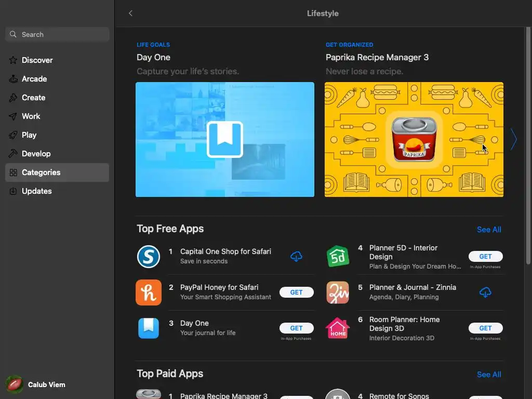The width and height of the screenshot is (532, 399).
Task: Open the Paprika featured yellow banner
Action: tap(414, 139)
